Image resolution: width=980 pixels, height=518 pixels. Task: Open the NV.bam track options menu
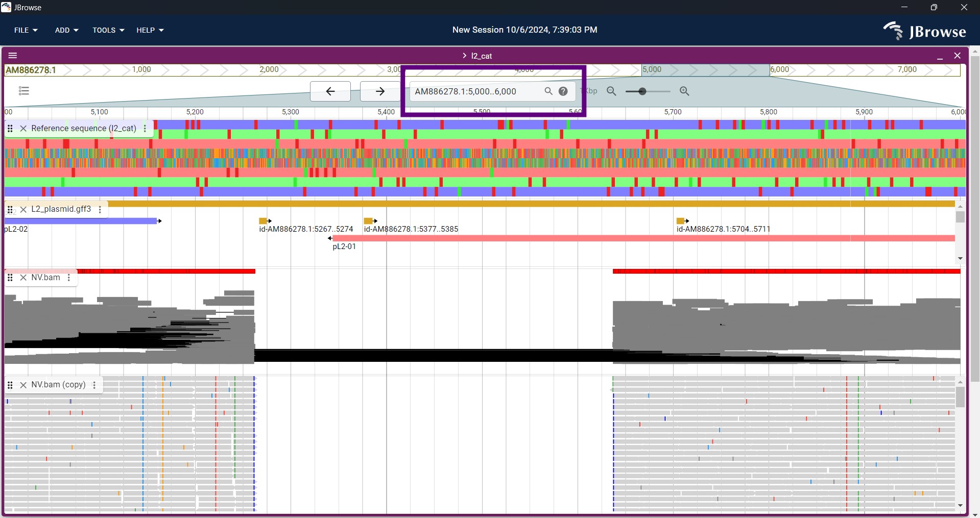coord(69,278)
